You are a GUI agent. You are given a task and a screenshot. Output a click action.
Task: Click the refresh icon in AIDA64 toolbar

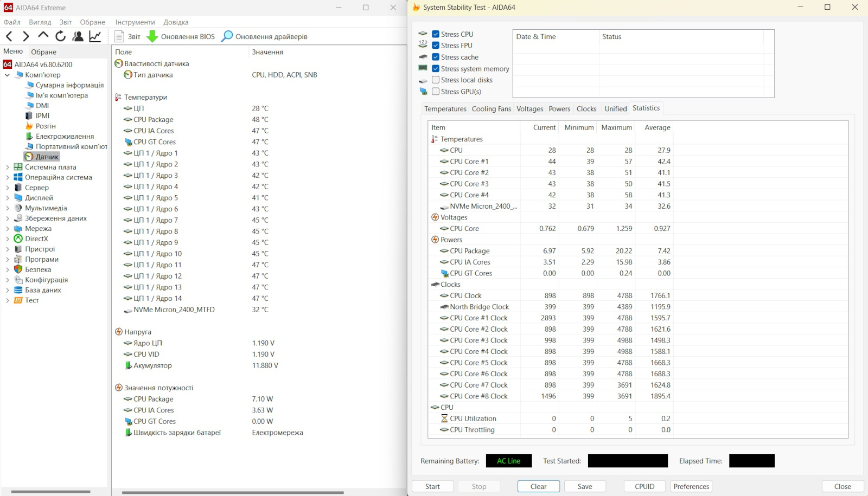[61, 36]
